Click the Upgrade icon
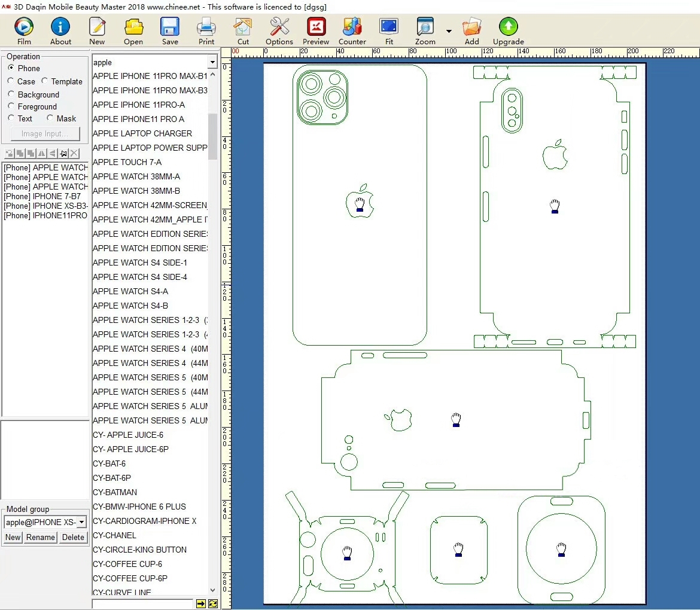Viewport: 700px width, 610px height. click(508, 30)
